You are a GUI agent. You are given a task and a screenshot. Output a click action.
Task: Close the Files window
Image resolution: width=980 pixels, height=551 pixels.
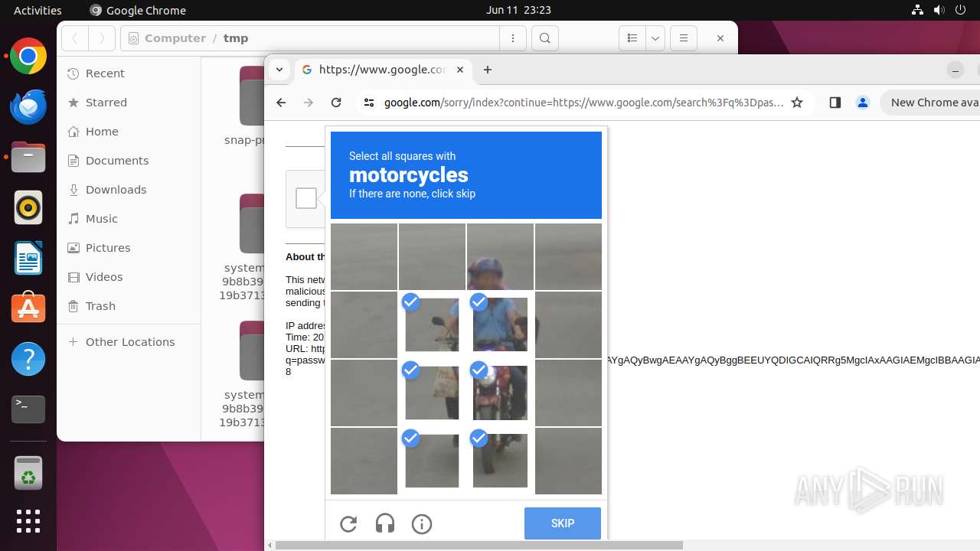click(x=720, y=38)
